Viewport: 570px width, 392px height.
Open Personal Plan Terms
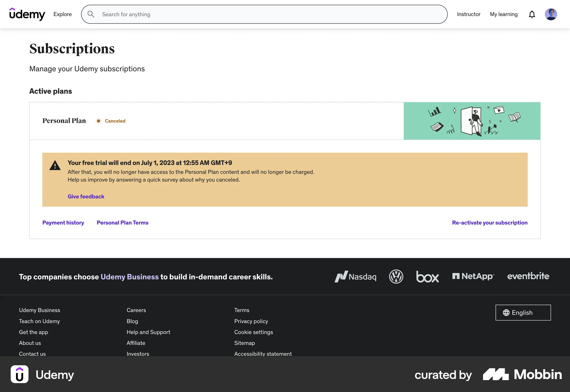122,222
